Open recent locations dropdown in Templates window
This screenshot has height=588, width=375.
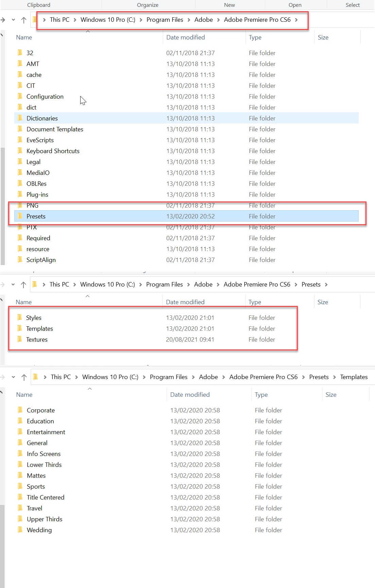[13, 377]
